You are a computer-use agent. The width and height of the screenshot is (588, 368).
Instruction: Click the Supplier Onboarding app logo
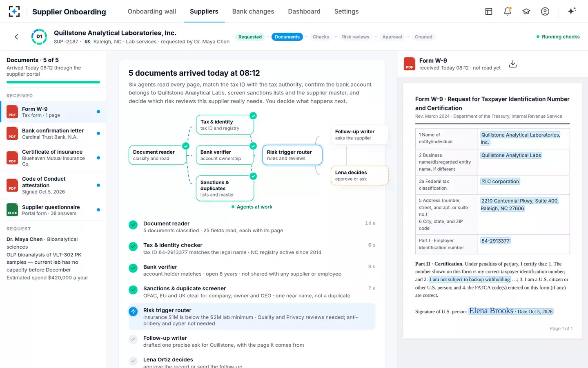point(14,11)
